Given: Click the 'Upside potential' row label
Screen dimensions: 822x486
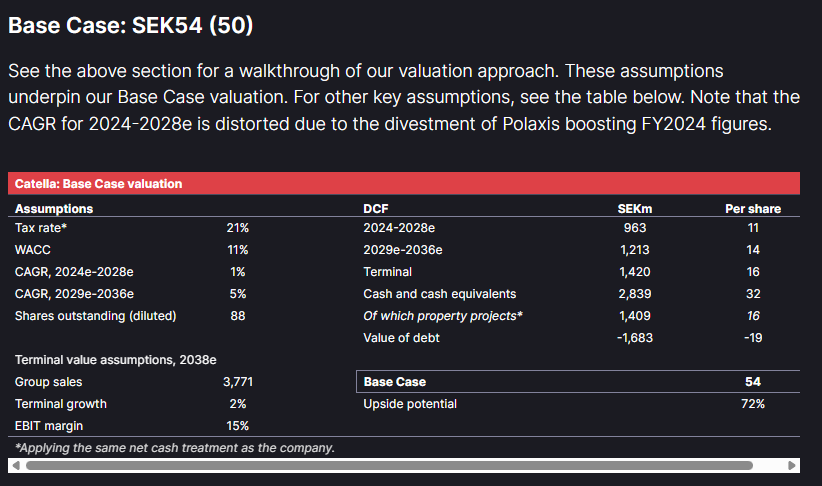Looking at the screenshot, I should tap(410, 404).
